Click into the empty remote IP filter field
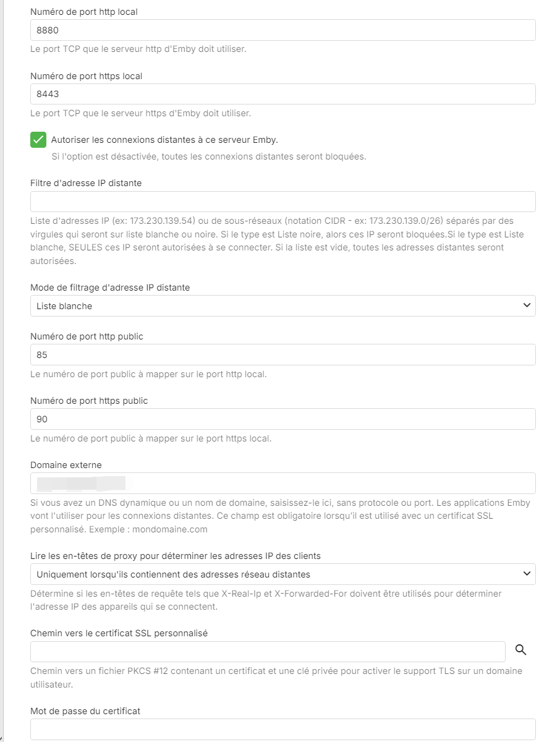Image resolution: width=560 pixels, height=742 pixels. (282, 202)
